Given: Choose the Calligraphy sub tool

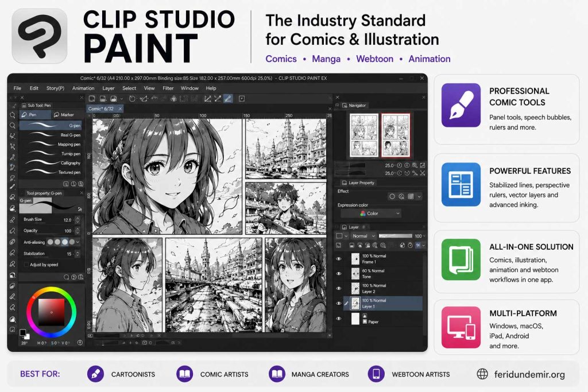Looking at the screenshot, I should [51, 163].
